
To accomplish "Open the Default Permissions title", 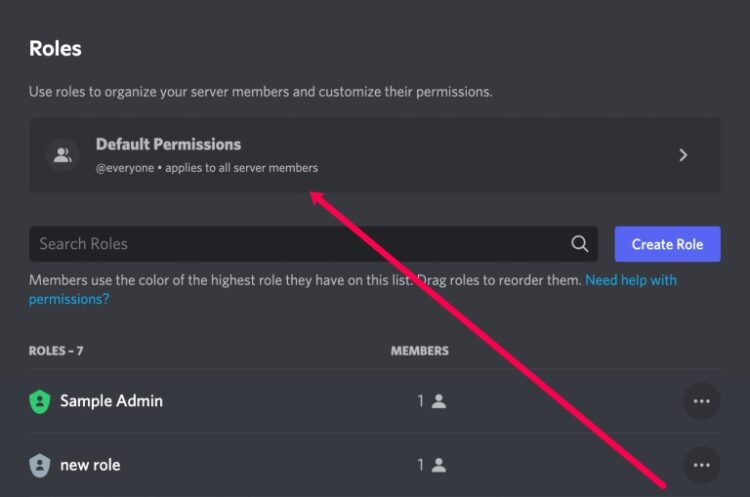I will 168,144.
